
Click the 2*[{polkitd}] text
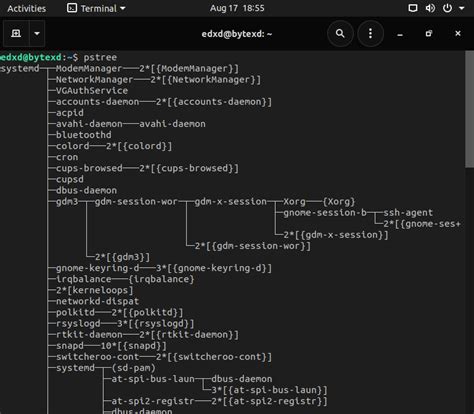pyautogui.click(x=147, y=313)
